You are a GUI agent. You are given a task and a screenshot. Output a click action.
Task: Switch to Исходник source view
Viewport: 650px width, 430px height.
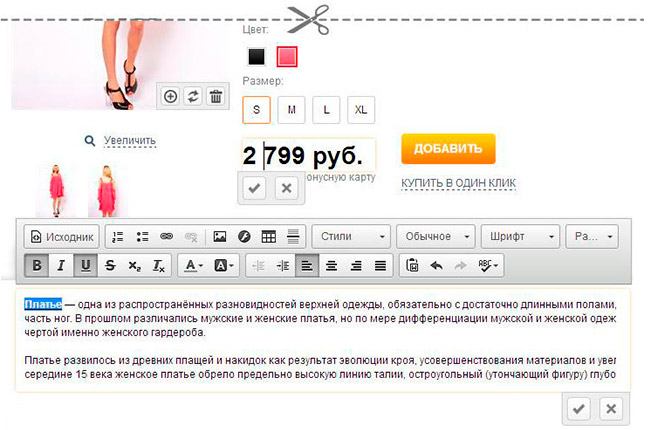pos(62,237)
